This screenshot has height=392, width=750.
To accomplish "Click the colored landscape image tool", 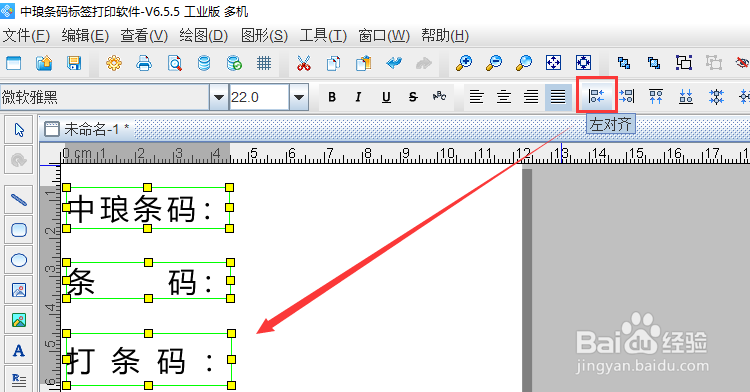I will point(19,320).
